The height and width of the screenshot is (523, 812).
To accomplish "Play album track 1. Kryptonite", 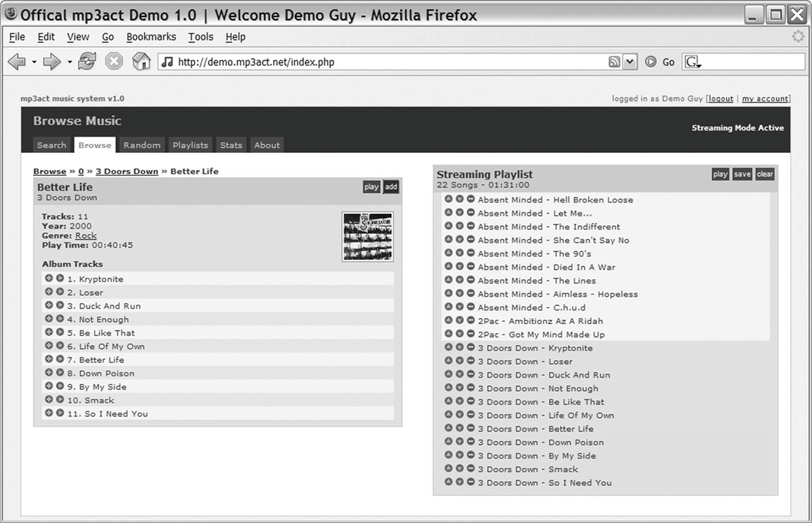I will tap(60, 278).
